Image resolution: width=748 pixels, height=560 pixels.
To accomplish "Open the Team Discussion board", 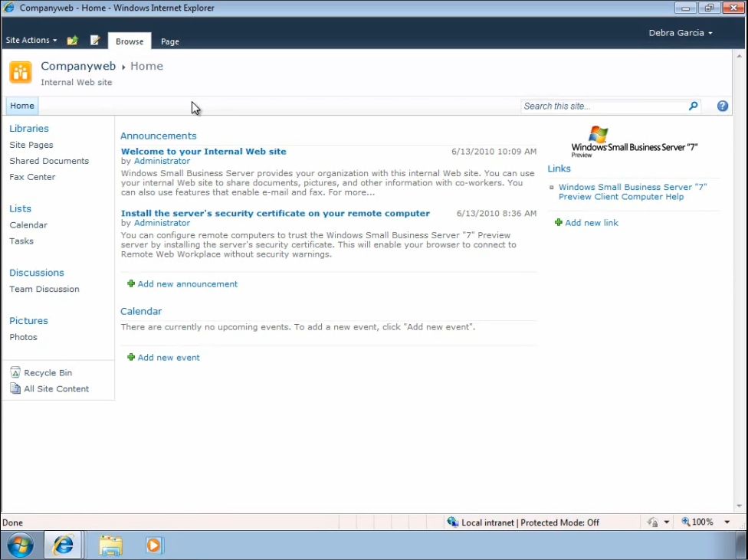I will click(44, 289).
